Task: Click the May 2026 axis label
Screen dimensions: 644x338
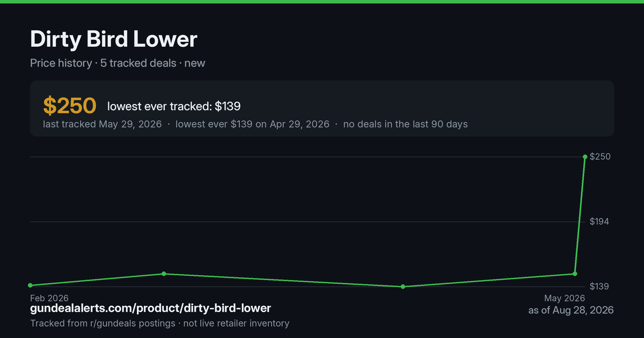Action: 565,298
